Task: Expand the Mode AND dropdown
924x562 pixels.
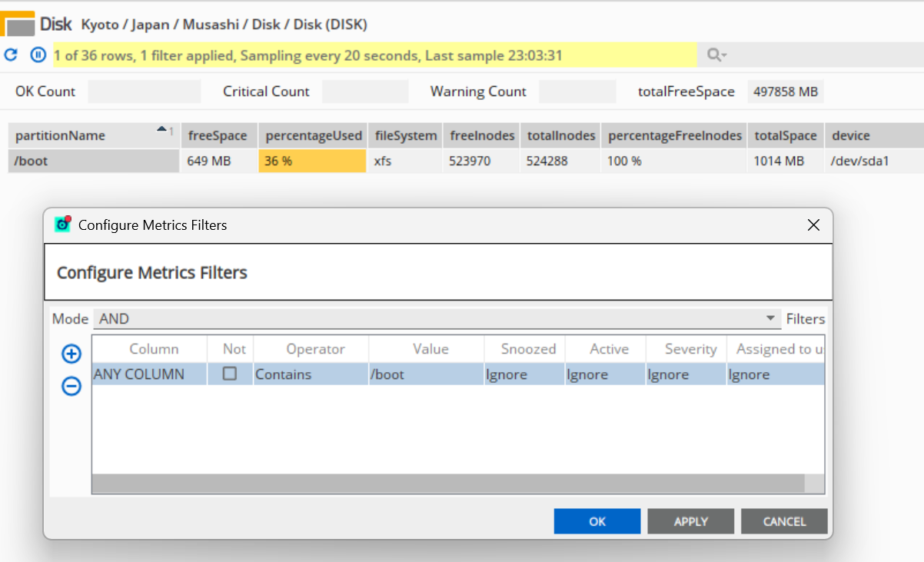Action: click(x=770, y=319)
